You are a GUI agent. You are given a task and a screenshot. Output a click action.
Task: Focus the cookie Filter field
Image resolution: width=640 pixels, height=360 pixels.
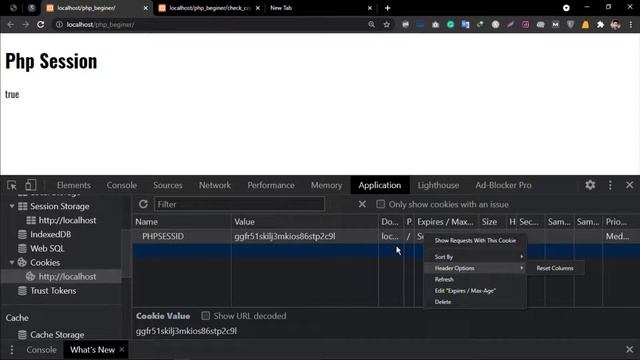(x=240, y=204)
